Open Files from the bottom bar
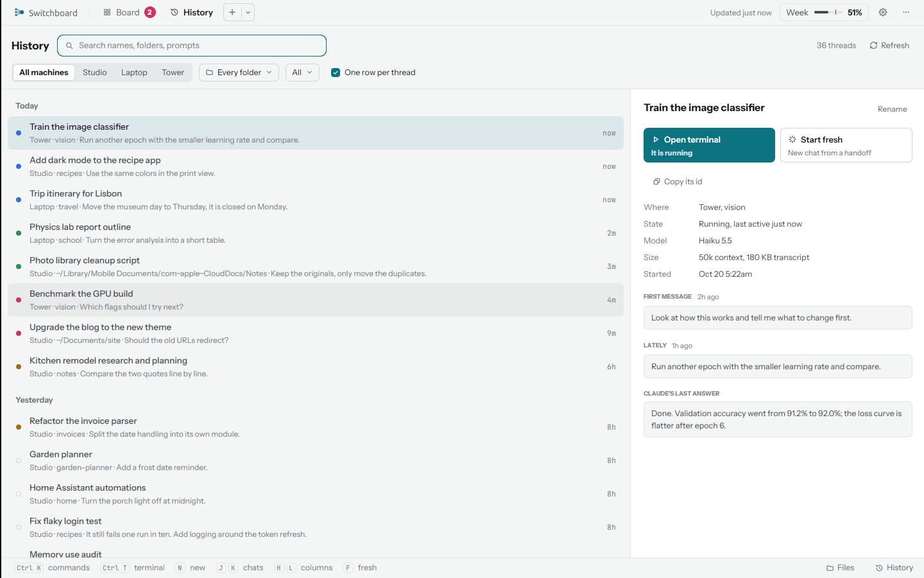 click(x=841, y=568)
